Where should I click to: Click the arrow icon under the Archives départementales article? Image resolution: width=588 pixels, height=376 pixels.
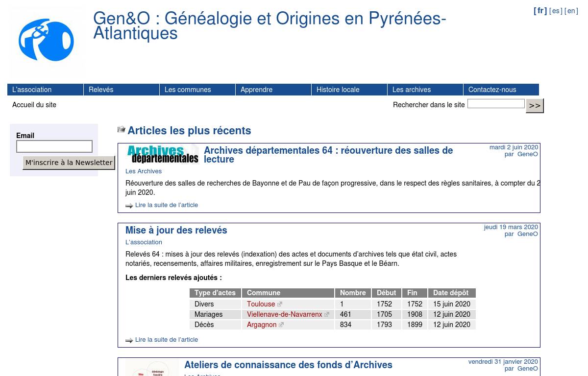tap(129, 206)
